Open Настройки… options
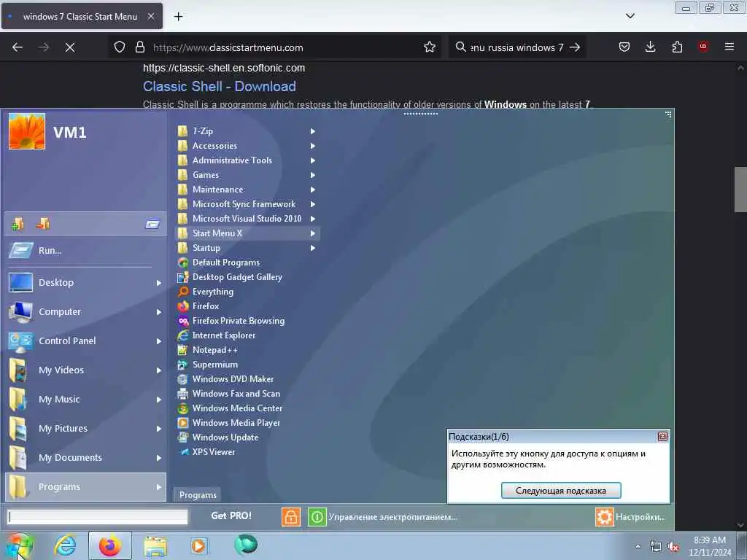The height and width of the screenshot is (560, 747). tap(640, 517)
